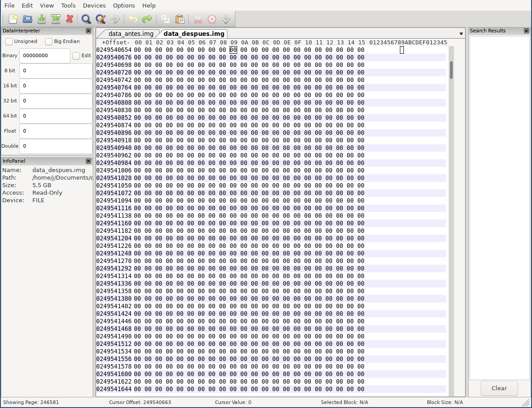This screenshot has width=532, height=408.
Task: Focus the 8 bit value field
Action: point(56,71)
